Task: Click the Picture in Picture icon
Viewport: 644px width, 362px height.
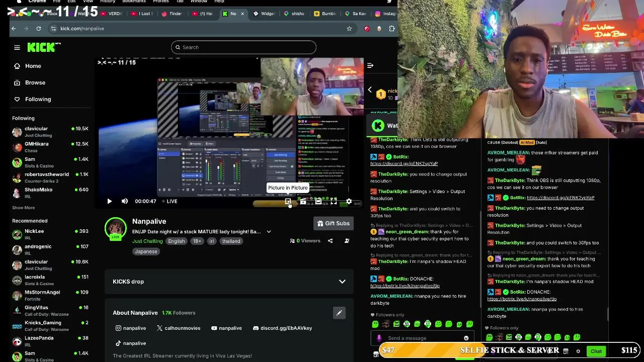Action: (x=288, y=201)
